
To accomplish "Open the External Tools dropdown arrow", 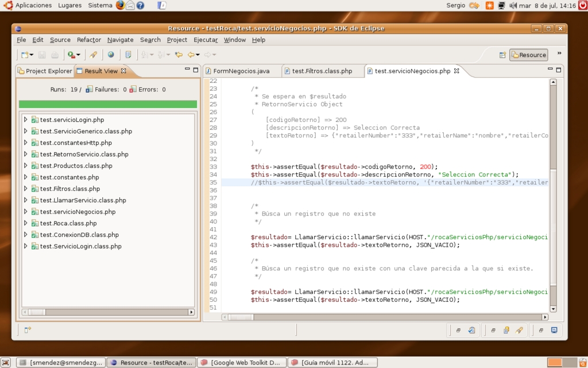I will tap(79, 55).
